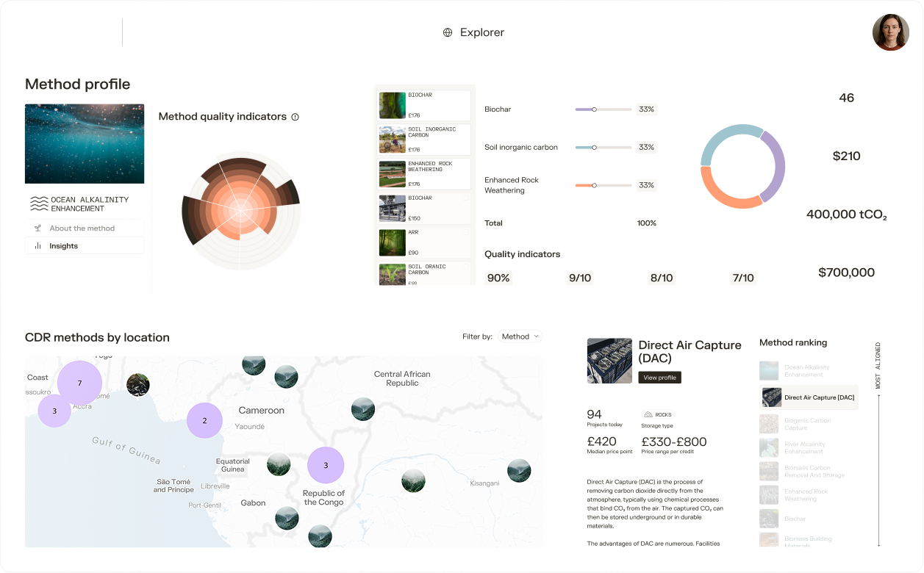Image resolution: width=924 pixels, height=573 pixels.
Task: Click the Biochar allocation slider handle
Action: click(x=594, y=109)
